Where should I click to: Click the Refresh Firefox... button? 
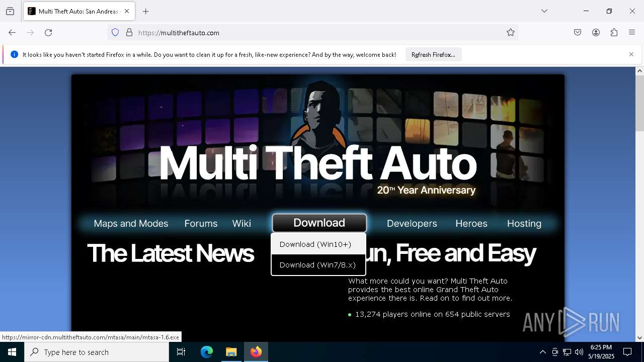click(x=433, y=54)
